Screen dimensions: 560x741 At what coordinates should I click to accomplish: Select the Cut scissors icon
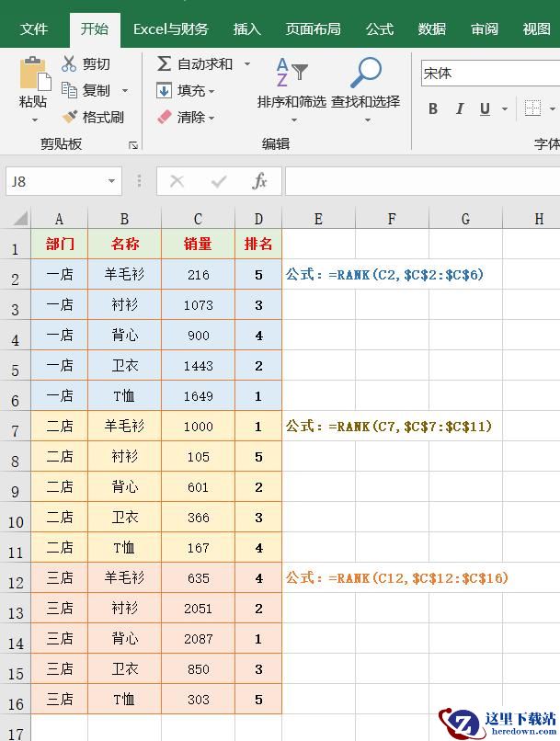pyautogui.click(x=69, y=63)
